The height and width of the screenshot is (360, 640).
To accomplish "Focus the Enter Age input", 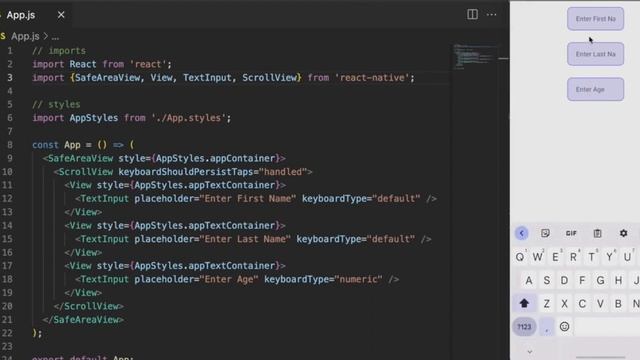I will tap(595, 89).
